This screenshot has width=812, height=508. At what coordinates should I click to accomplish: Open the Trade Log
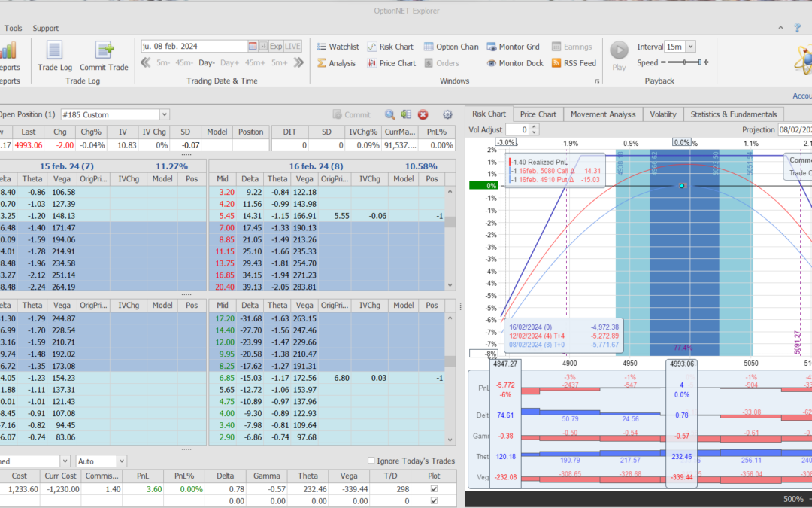(x=54, y=51)
